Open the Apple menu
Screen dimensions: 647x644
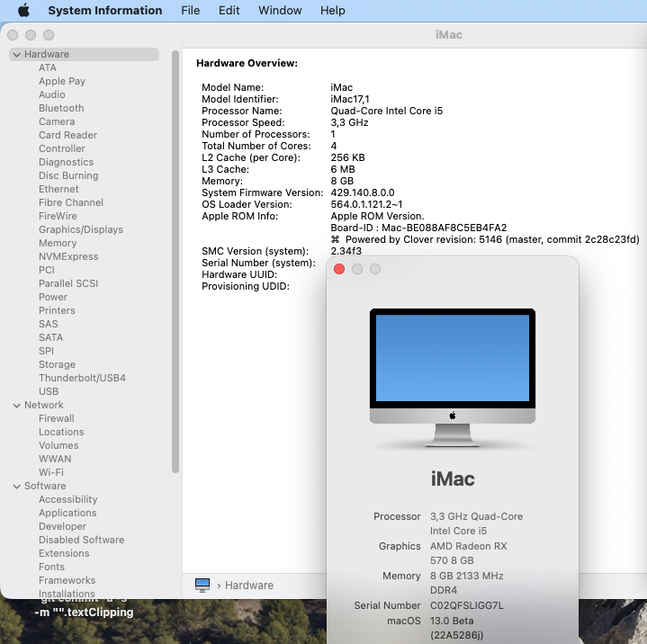(24, 10)
